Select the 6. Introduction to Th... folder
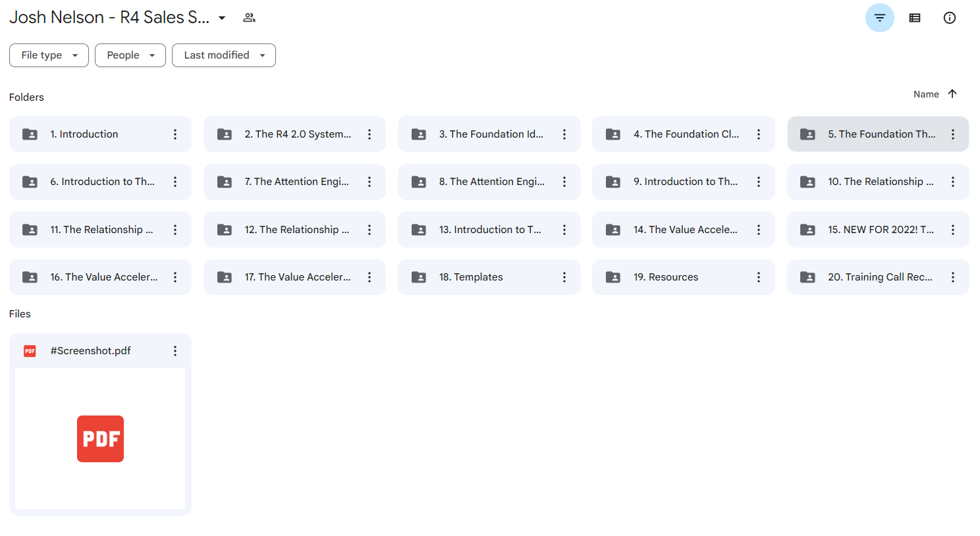980x536 pixels. (x=100, y=182)
